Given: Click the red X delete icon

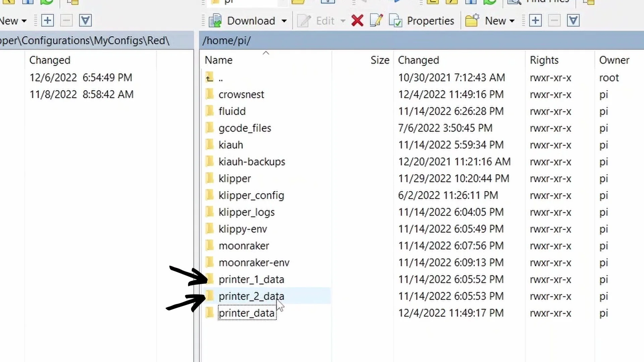Looking at the screenshot, I should (357, 21).
